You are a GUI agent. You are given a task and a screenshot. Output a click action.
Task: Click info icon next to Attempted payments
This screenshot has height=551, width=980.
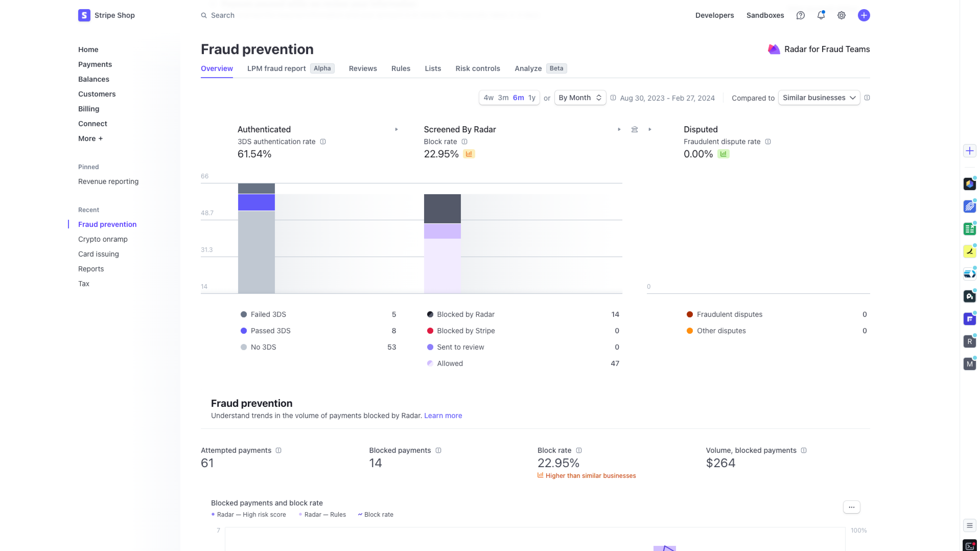coord(278,450)
